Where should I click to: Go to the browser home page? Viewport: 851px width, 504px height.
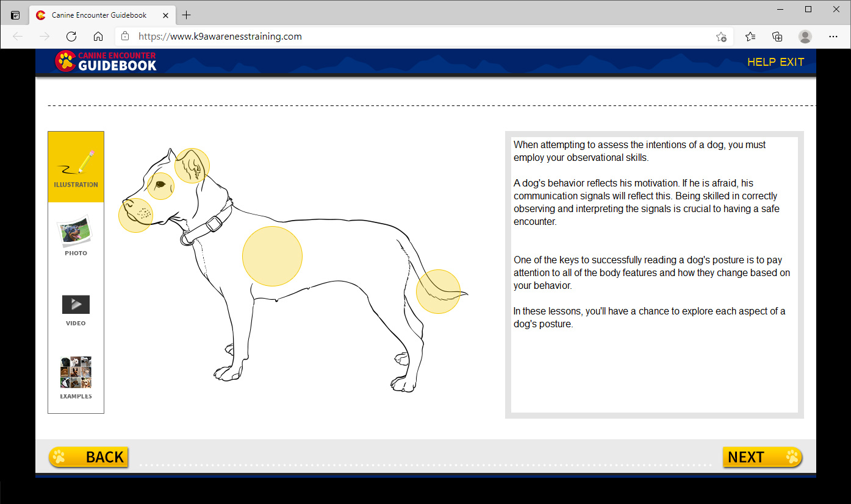click(98, 37)
